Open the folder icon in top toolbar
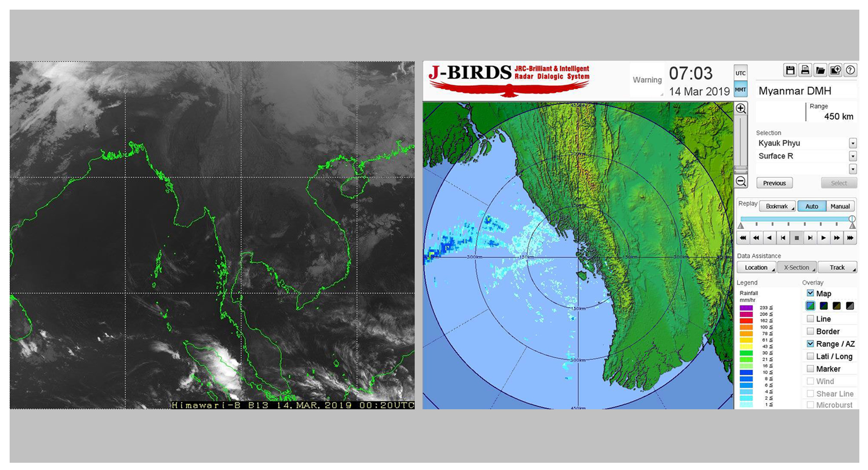 pyautogui.click(x=820, y=70)
